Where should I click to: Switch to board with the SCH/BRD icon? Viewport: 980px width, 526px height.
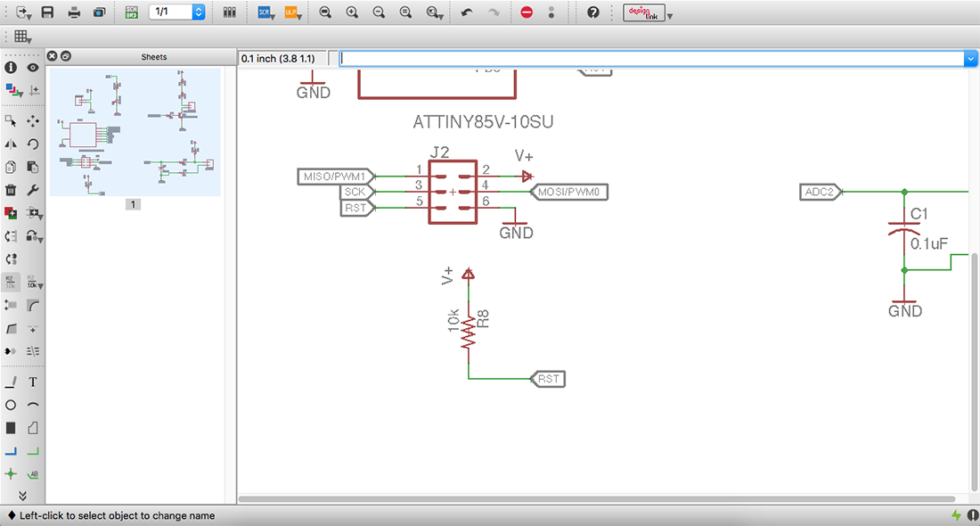pyautogui.click(x=131, y=12)
